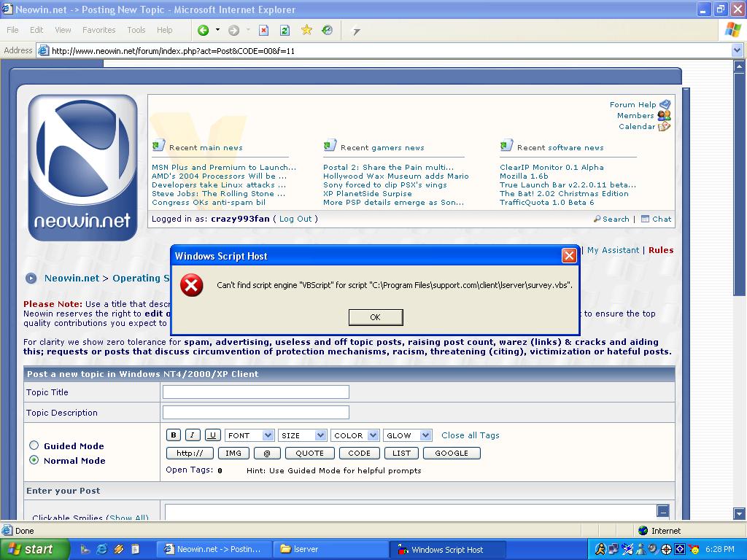Click the IMG tag button
Screen dimensions: 747x560
233,454
